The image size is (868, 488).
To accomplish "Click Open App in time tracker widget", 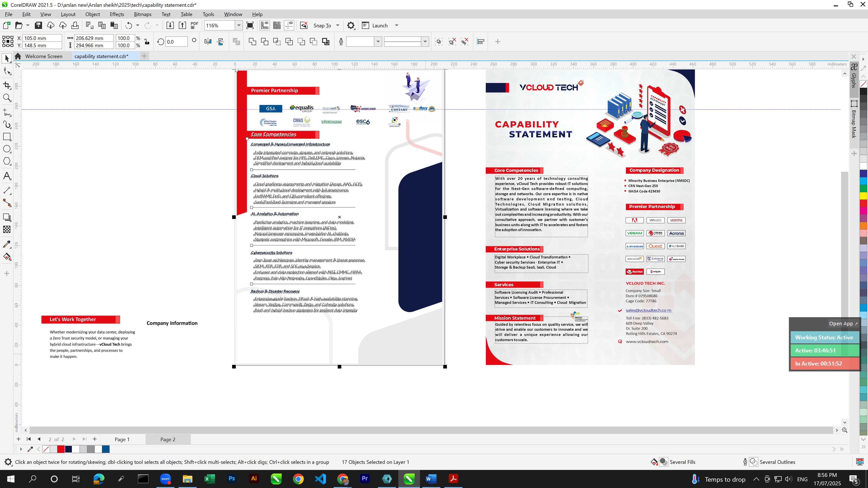I will pos(843,323).
